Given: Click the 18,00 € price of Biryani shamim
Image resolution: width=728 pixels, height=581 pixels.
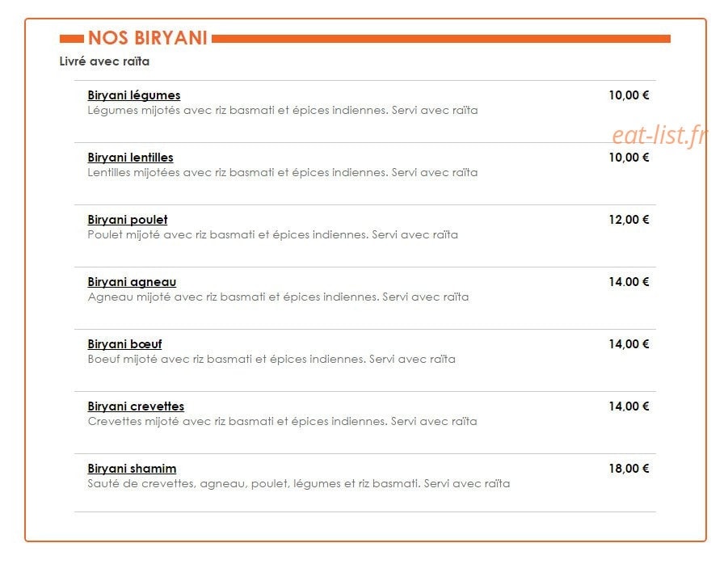Looking at the screenshot, I should 629,469.
